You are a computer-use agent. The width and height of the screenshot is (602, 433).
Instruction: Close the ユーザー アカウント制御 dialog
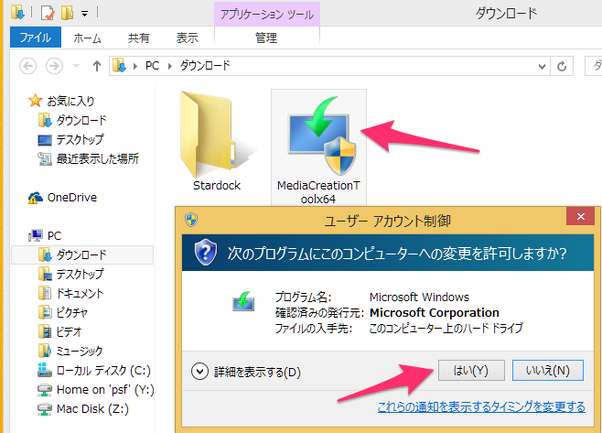pos(580,216)
